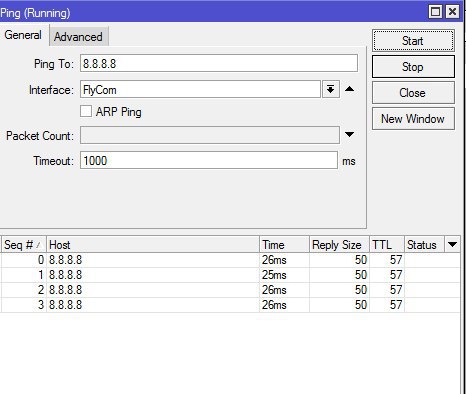Close the Ping dialog via Close button

pos(413,93)
